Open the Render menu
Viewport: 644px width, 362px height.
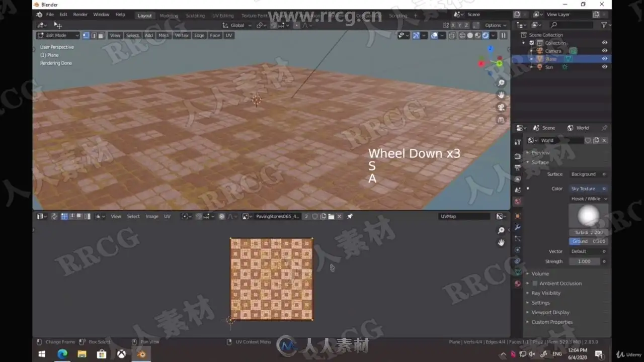(80, 15)
